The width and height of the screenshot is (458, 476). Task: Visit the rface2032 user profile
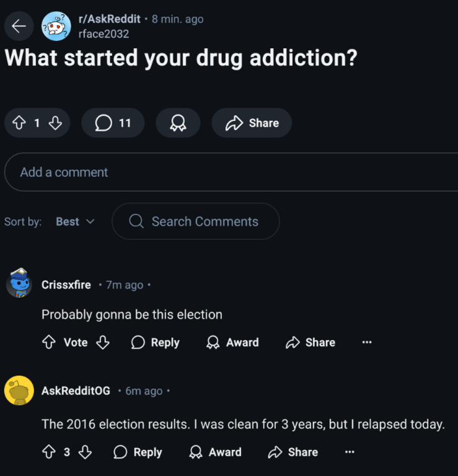(x=103, y=33)
